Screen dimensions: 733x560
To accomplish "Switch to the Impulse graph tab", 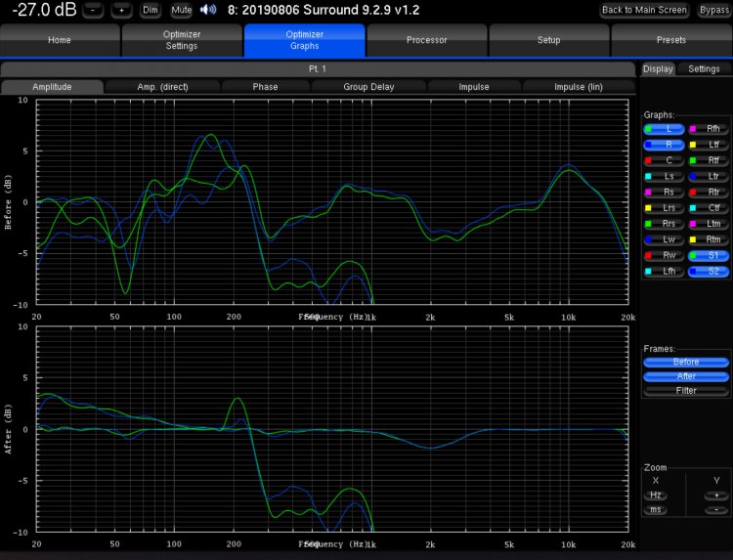I will click(x=474, y=87).
